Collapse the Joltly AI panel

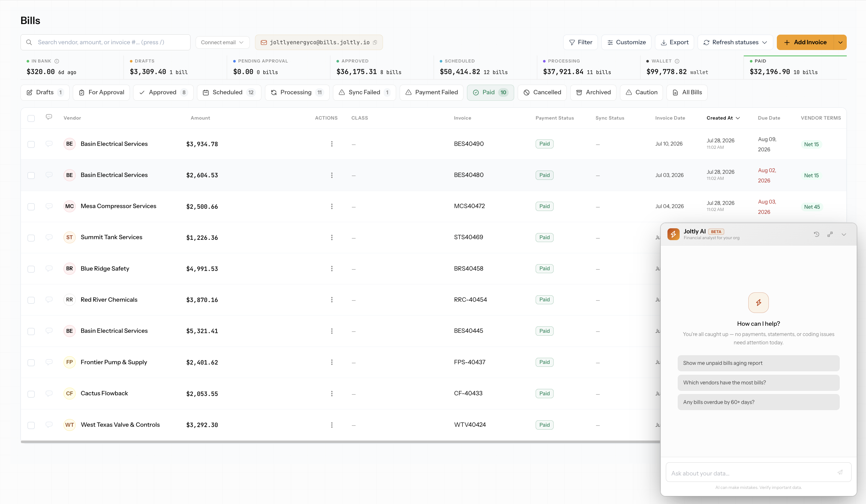point(844,234)
